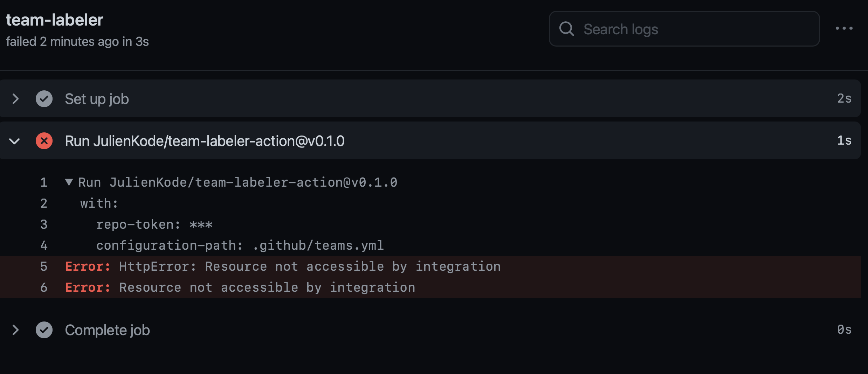Open the workflow options ellipsis menu
868x374 pixels.
click(x=844, y=28)
